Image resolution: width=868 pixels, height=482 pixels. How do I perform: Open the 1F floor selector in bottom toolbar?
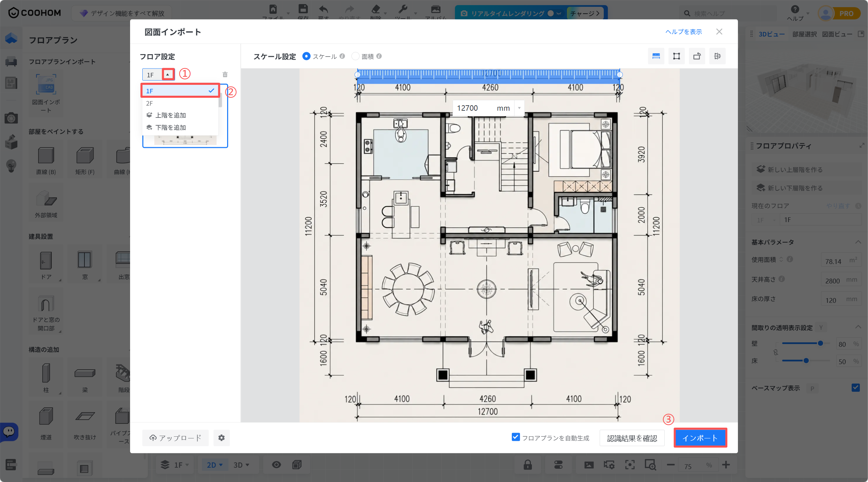pos(175,465)
